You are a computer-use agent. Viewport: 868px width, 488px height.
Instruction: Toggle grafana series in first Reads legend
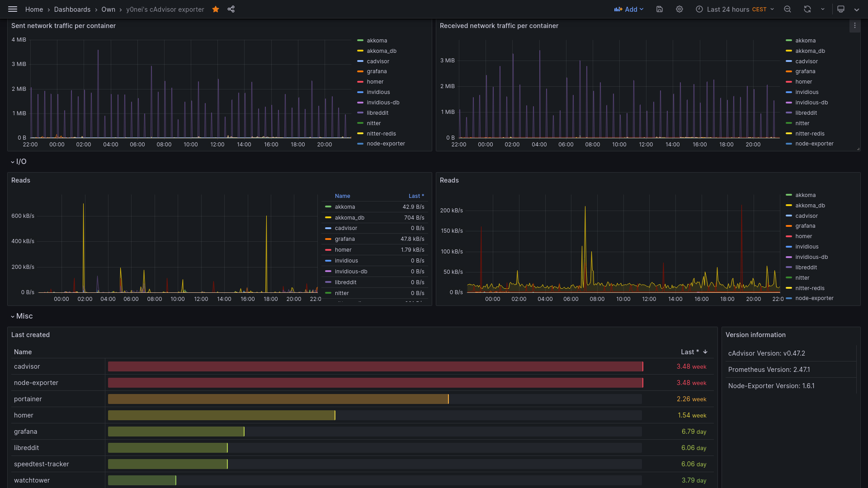point(344,239)
